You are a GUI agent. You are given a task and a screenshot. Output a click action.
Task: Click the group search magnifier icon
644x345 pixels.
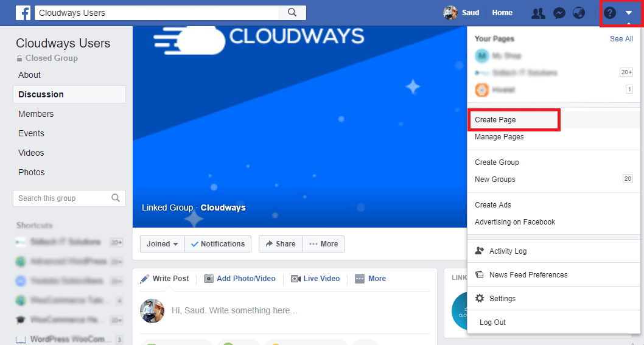coord(116,198)
